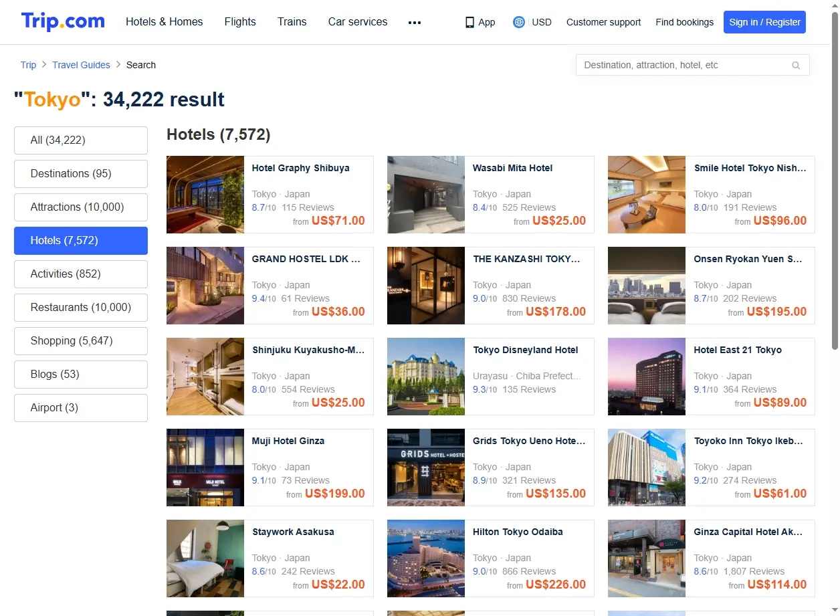Open Smile Hotel Tokyo thumbnail image
Viewport: 840px width, 616px height.
647,195
